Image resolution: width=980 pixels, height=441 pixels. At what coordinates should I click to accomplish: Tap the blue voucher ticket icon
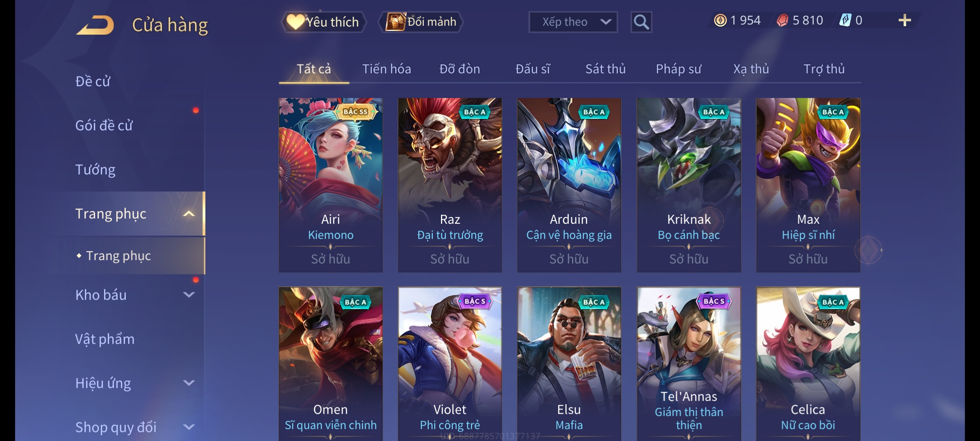[x=845, y=20]
